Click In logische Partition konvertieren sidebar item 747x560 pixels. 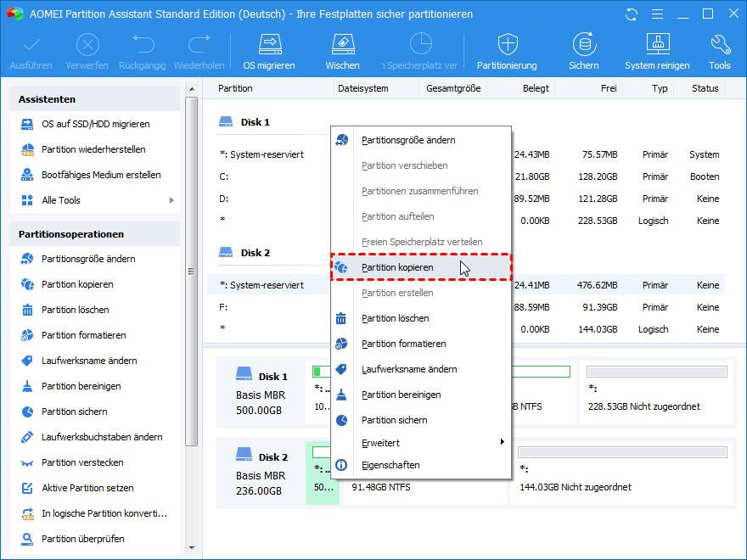[x=104, y=513]
